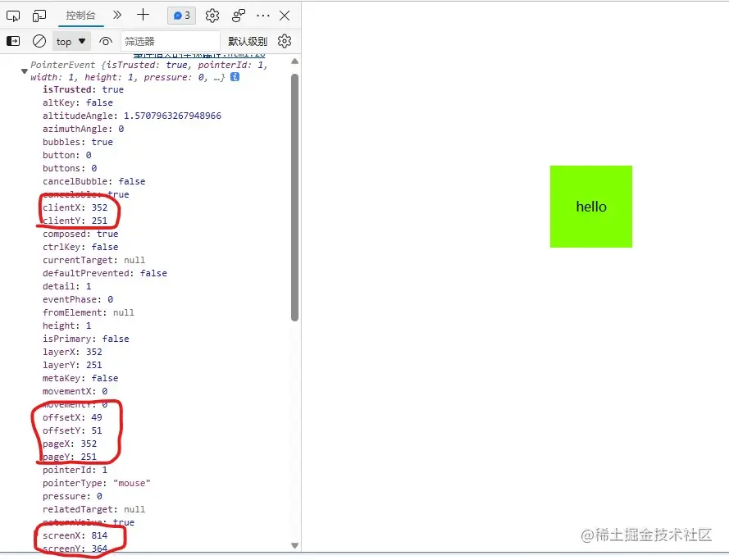Image resolution: width=729 pixels, height=560 pixels.
Task: Open DevTools settings gear
Action: [x=212, y=16]
